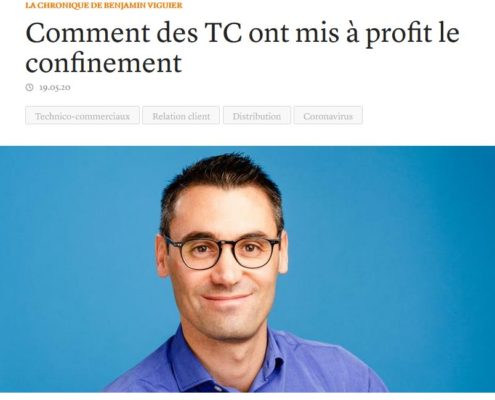Open the Technico-commerciaux tag
Screen dimensions: 495x400
(82, 115)
